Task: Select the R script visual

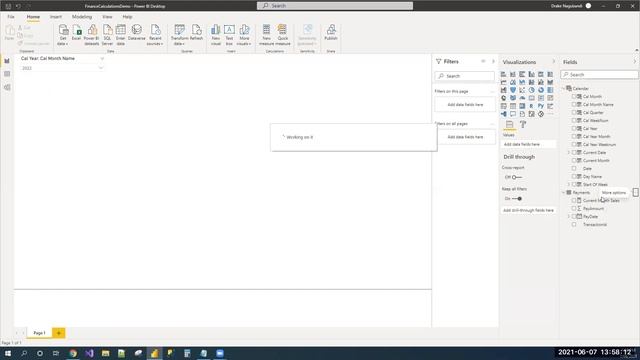Action: 531,106
